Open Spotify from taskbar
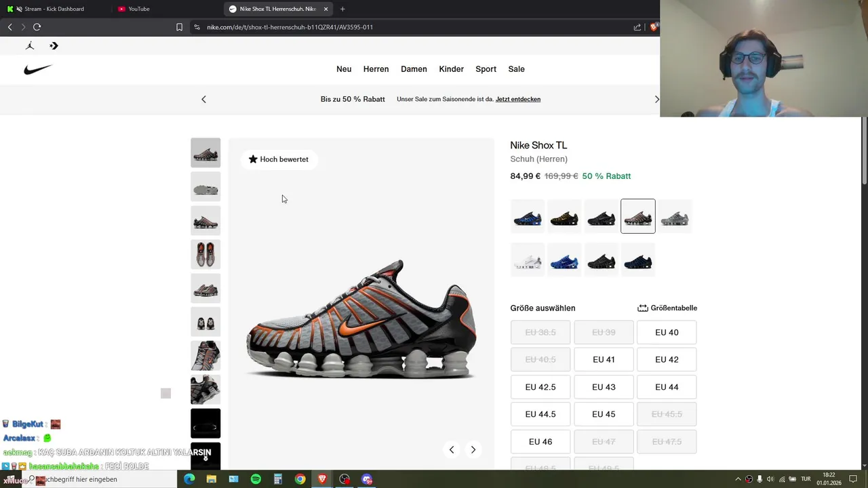Viewport: 868px width, 488px height. [x=256, y=479]
